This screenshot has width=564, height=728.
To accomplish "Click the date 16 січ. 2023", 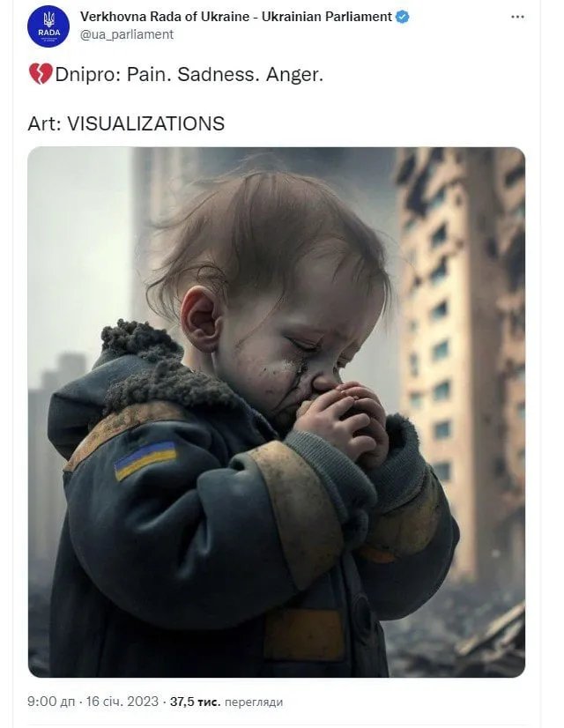I will (122, 702).
